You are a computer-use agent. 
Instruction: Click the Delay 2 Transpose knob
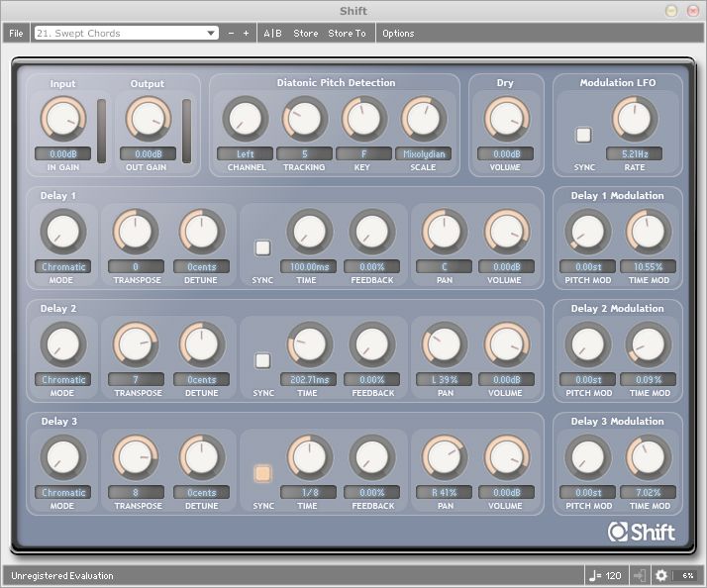click(136, 344)
